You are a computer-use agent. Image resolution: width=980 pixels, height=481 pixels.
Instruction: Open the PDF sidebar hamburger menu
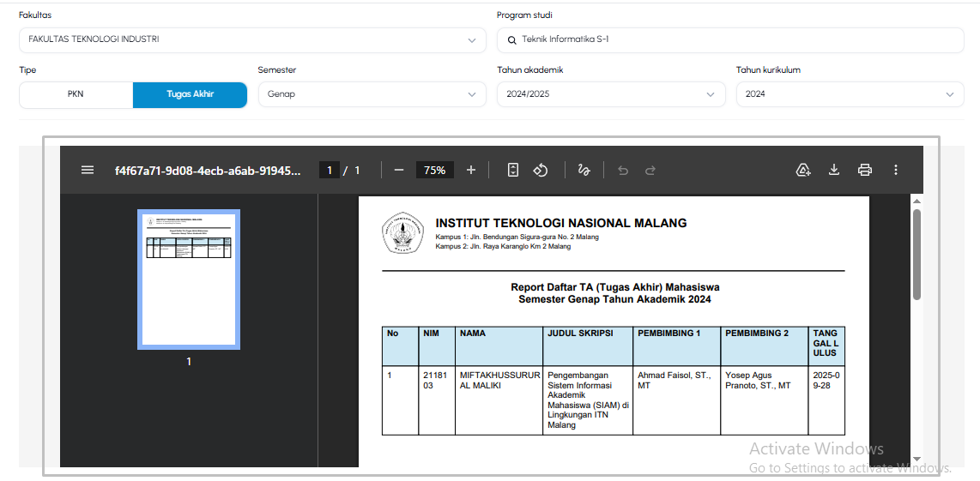88,170
